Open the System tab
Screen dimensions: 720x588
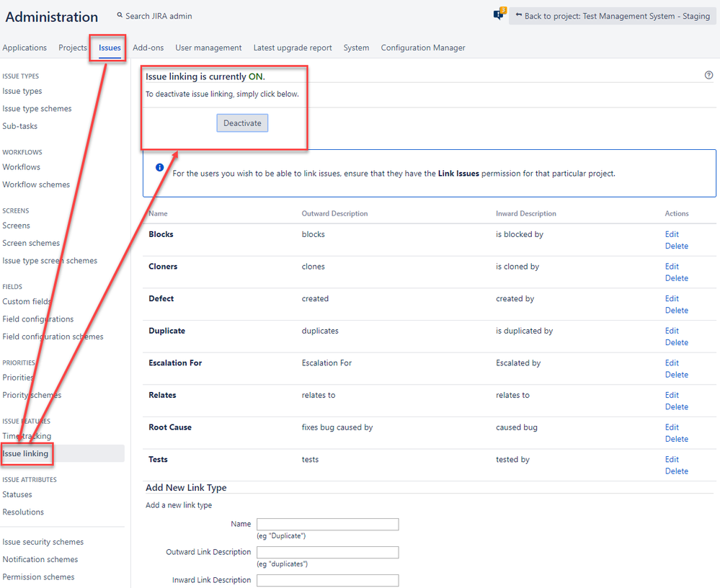[356, 48]
